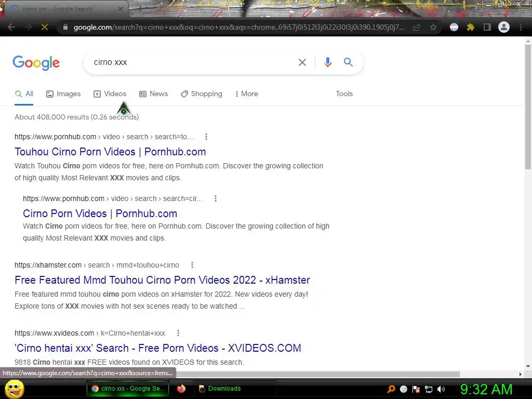Toggle the Chrome side panel
The width and height of the screenshot is (532, 399).
coord(487,27)
